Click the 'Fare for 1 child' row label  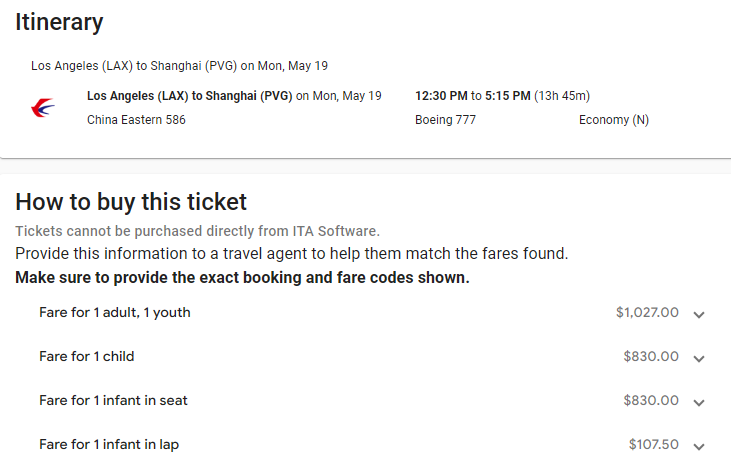tap(87, 357)
